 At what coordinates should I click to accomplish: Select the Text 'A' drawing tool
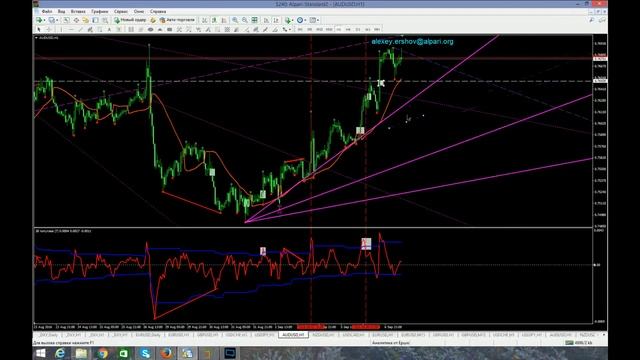click(x=109, y=29)
